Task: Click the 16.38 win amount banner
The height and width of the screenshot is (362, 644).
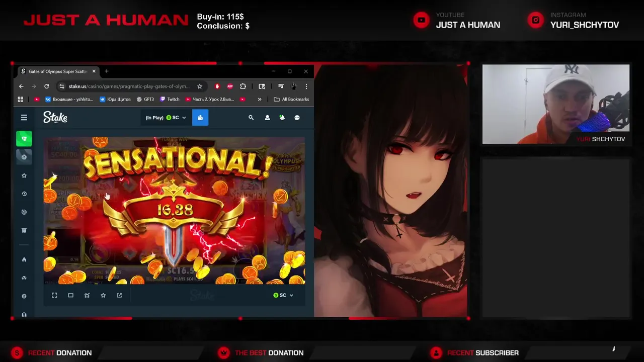Action: click(175, 210)
